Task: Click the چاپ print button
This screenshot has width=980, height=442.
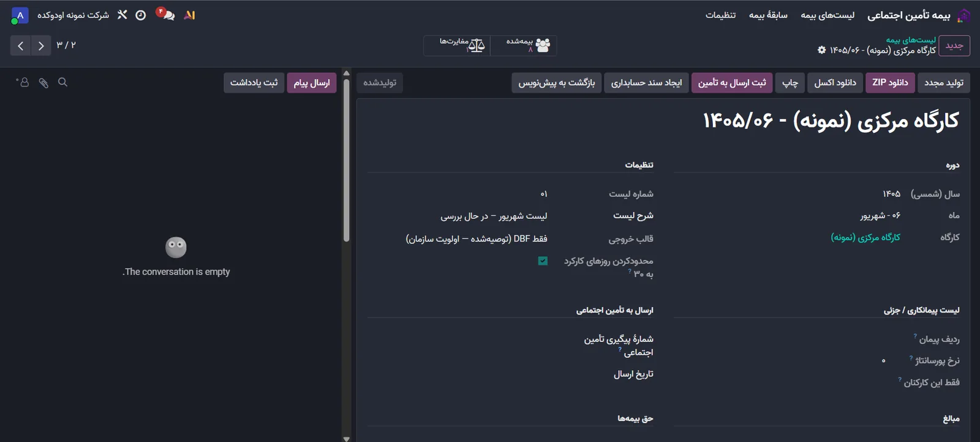Action: point(790,83)
